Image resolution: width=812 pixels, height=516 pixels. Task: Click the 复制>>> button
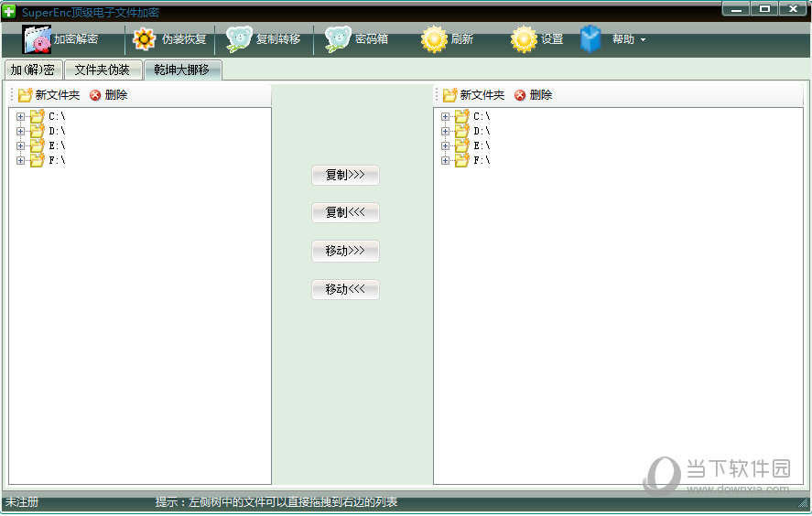[345, 175]
